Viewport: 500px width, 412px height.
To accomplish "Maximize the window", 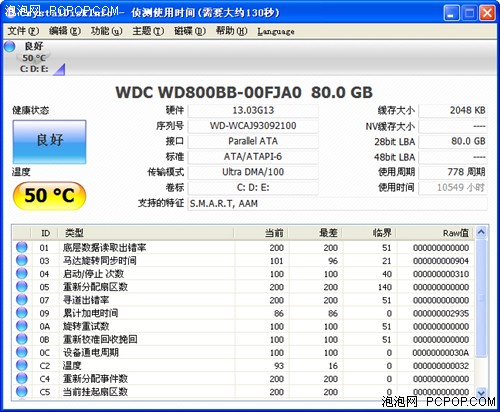I will (x=469, y=13).
